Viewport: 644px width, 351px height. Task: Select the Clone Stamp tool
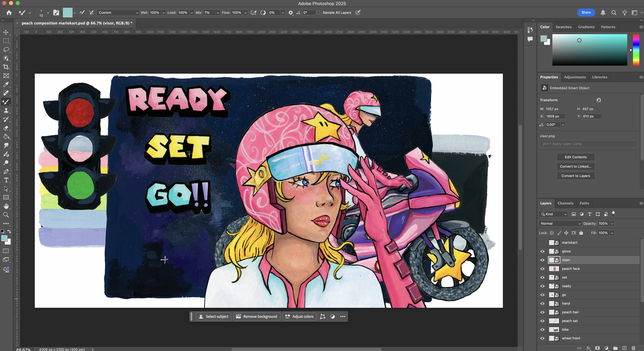tap(6, 111)
